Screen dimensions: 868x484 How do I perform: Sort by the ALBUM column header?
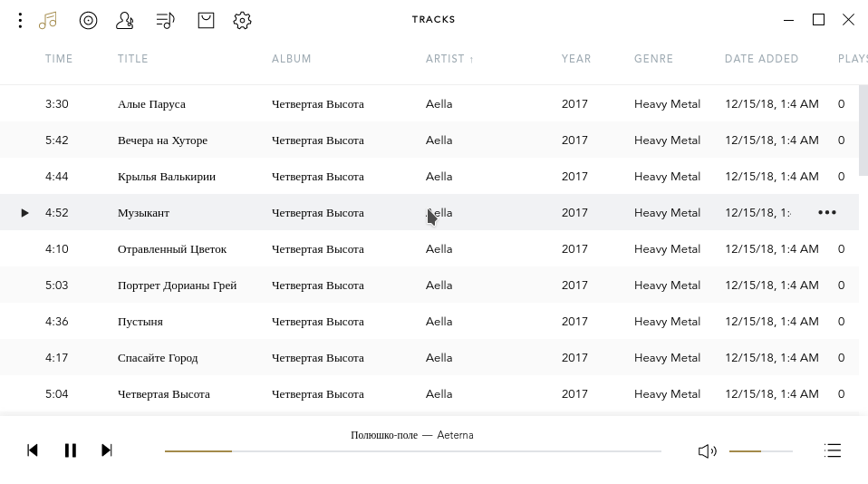coord(291,59)
